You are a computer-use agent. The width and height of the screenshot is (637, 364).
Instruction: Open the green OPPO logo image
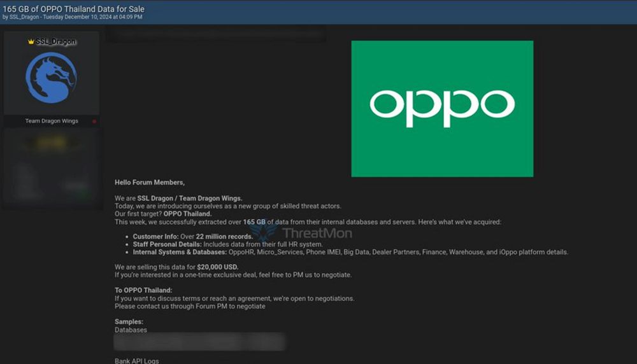tap(442, 108)
